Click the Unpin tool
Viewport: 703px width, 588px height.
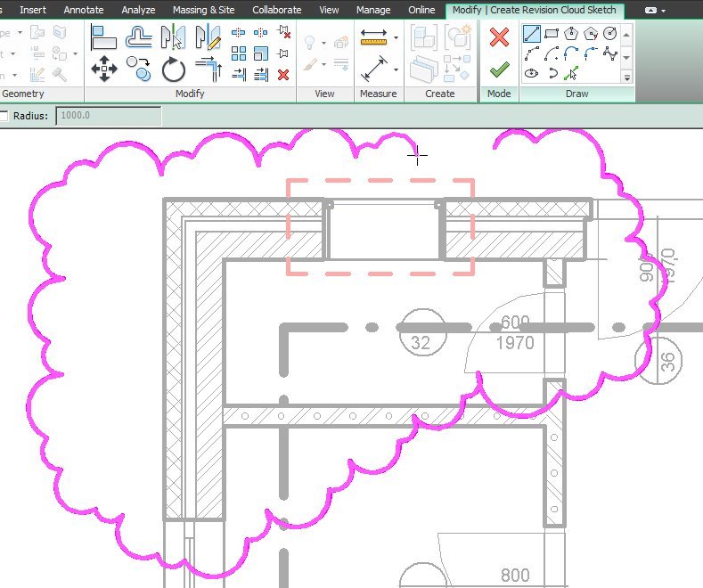tap(283, 31)
